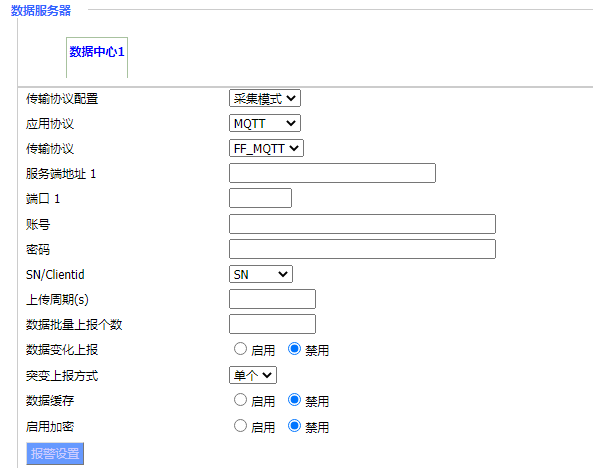The height and width of the screenshot is (468, 593).
Task: Open the 传输协议 FF_MQTT dropdown
Action: (266, 148)
